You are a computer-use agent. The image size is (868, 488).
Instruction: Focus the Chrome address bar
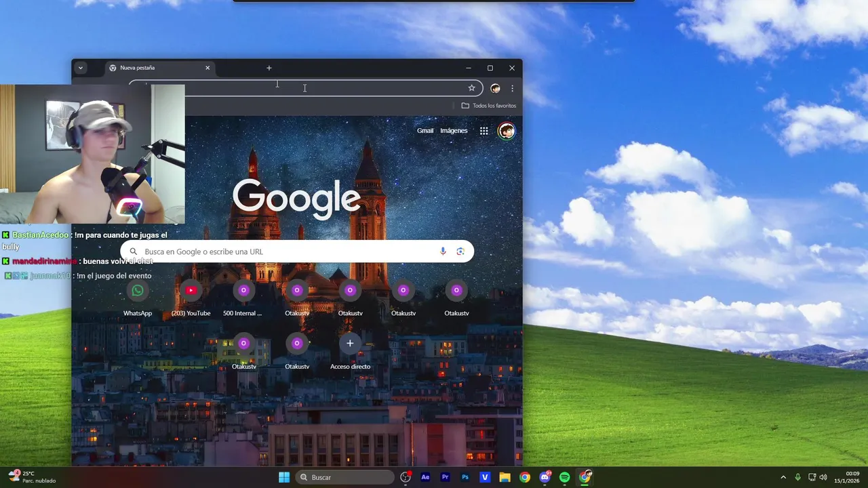305,88
